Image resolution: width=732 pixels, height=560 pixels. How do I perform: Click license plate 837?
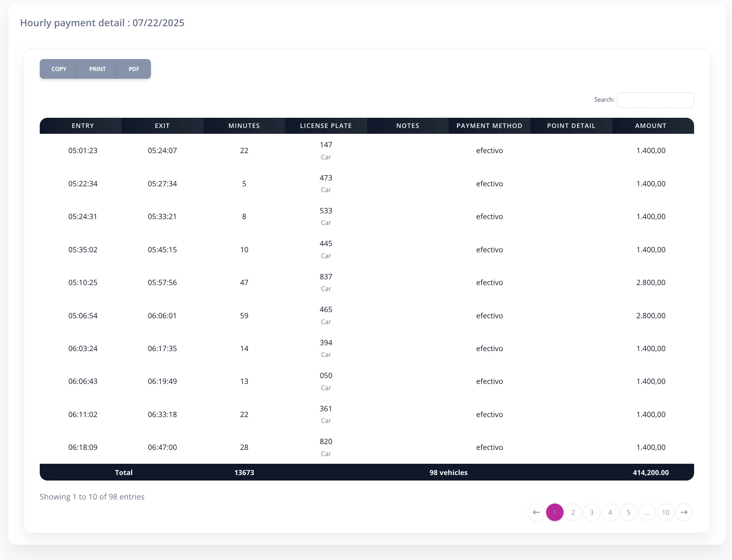(x=326, y=277)
